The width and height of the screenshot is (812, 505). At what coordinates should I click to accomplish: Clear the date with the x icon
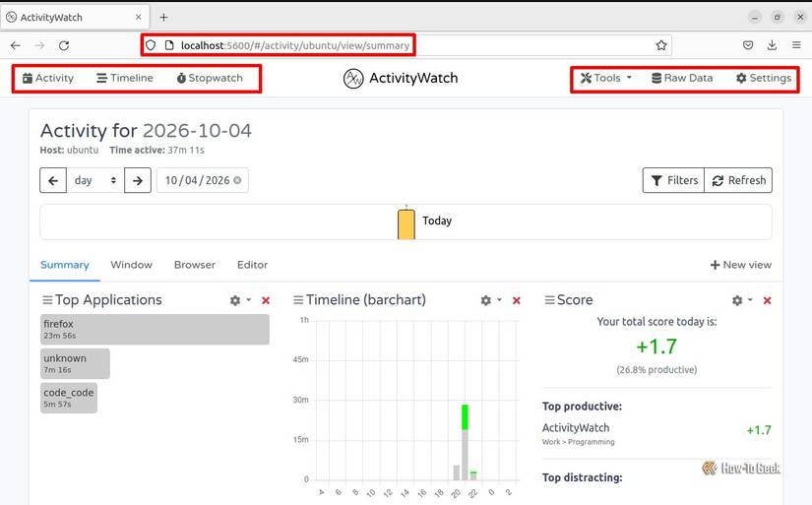coord(237,180)
